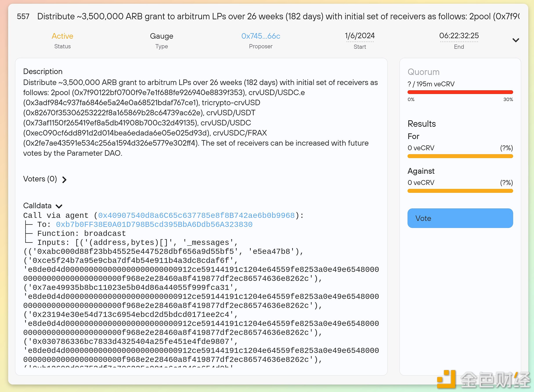The height and width of the screenshot is (392, 534).
Task: Click the 0% quorum label
Action: [x=411, y=99]
